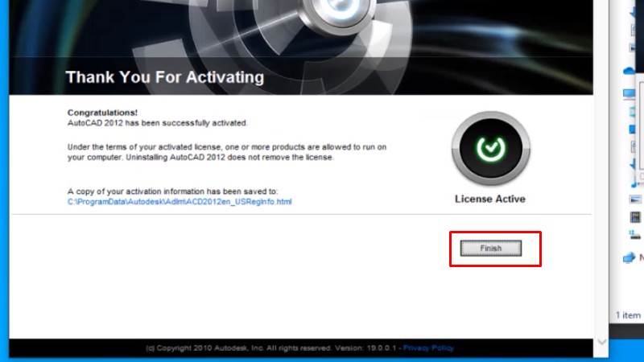Click the Finish button
The width and height of the screenshot is (644, 362).
point(490,249)
